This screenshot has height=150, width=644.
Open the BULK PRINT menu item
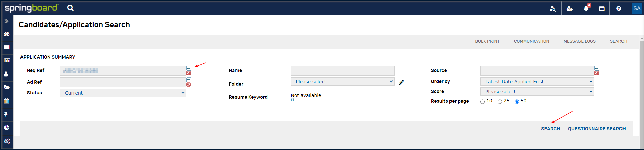487,41
